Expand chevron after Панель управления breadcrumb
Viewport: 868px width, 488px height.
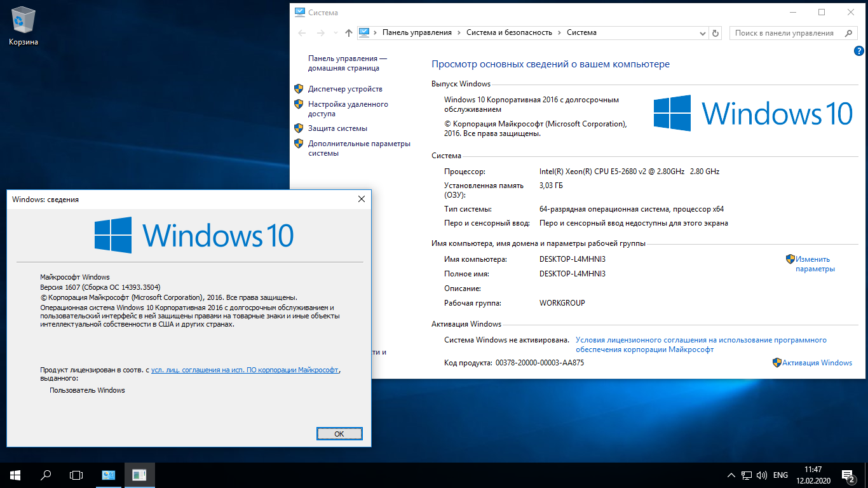click(459, 32)
